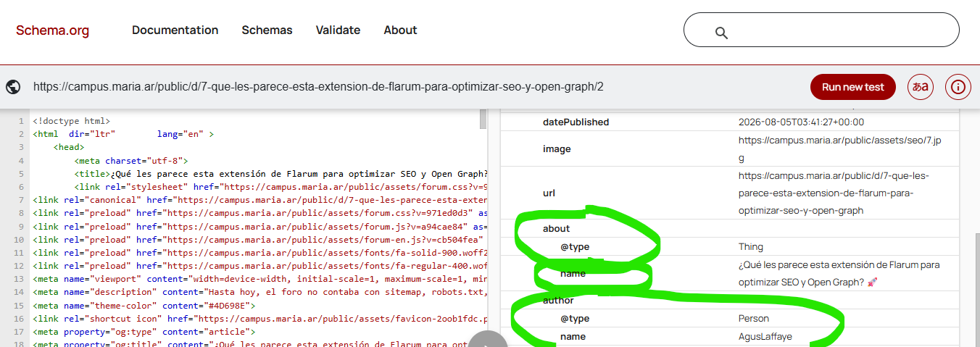The width and height of the screenshot is (980, 347).
Task: Click the shortcut icon link code line
Action: (259, 319)
